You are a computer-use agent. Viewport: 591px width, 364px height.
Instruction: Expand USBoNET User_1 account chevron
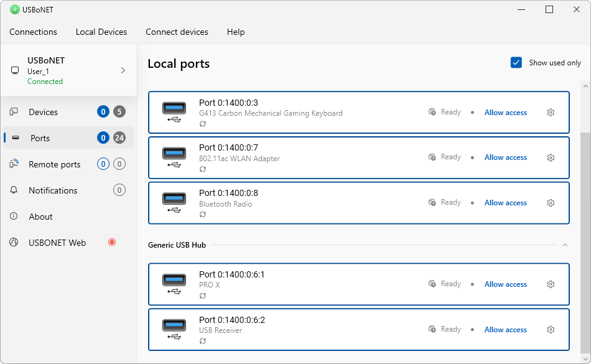(123, 70)
